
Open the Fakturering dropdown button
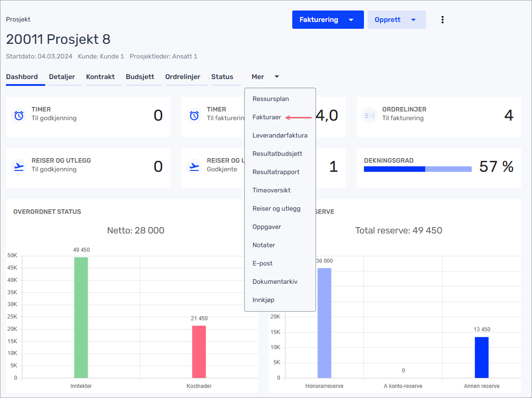click(x=327, y=20)
